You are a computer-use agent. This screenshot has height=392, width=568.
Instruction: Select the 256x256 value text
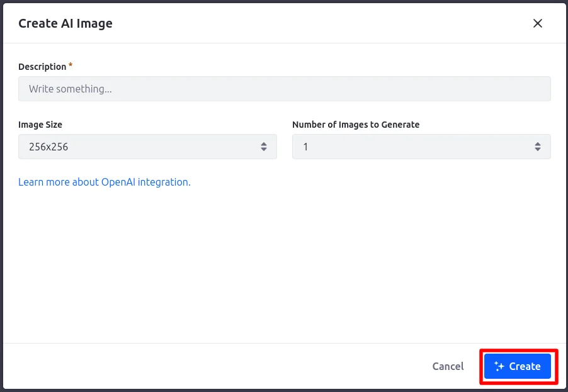pos(48,147)
